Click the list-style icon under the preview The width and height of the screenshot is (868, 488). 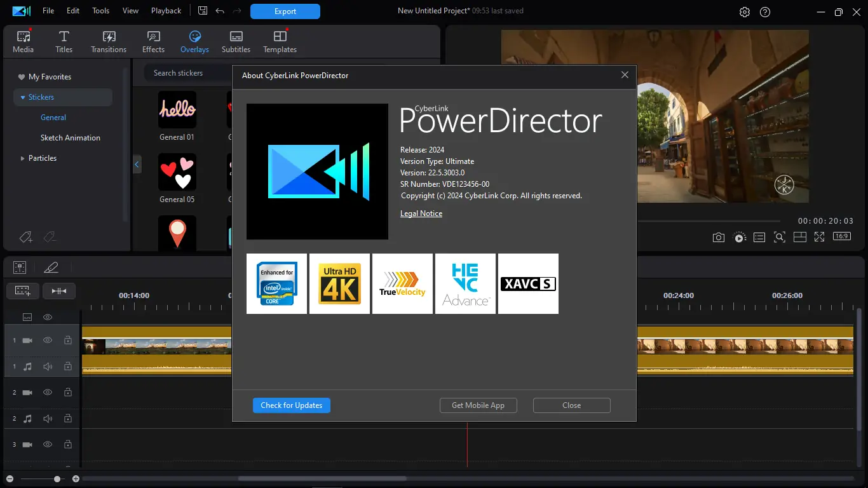pos(759,237)
